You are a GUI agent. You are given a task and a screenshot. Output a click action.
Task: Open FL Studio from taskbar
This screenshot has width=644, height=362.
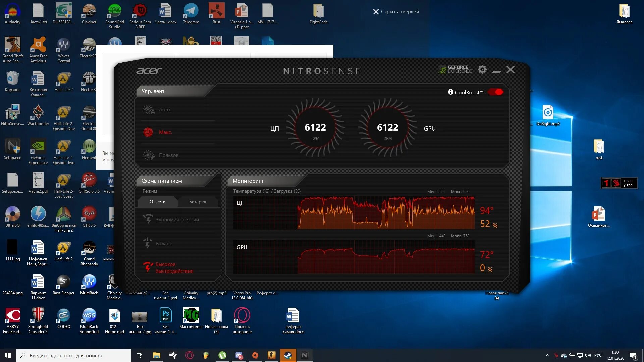pyautogui.click(x=206, y=355)
